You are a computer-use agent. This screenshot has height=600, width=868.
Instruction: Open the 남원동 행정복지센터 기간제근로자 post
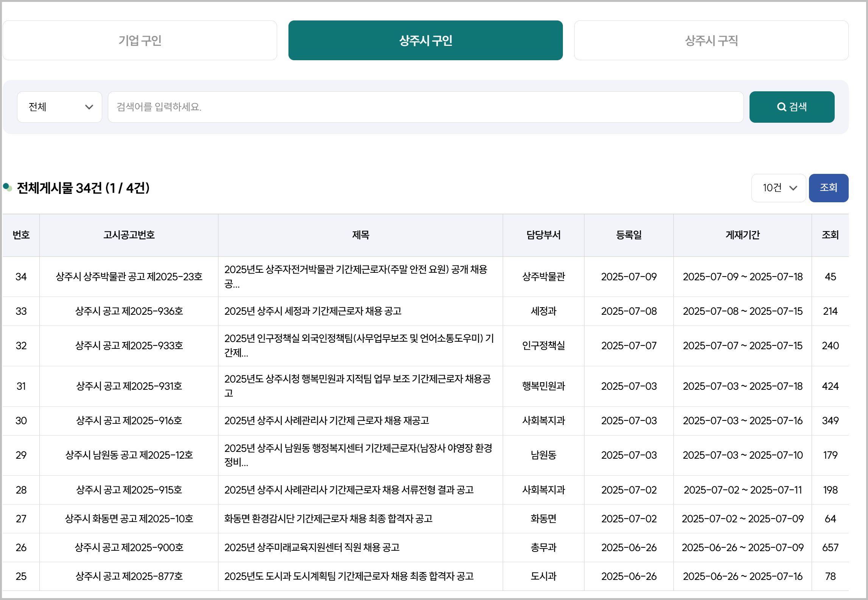point(358,448)
